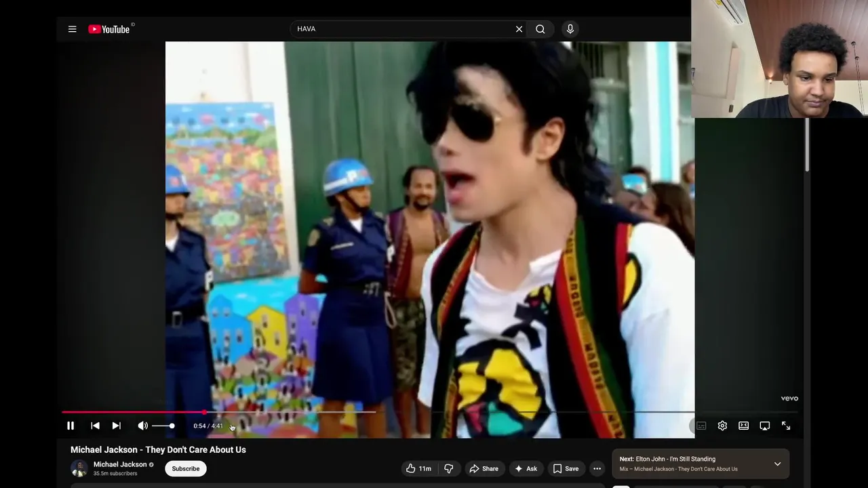The height and width of the screenshot is (488, 868).
Task: Adjust the volume slider
Action: [x=163, y=426]
